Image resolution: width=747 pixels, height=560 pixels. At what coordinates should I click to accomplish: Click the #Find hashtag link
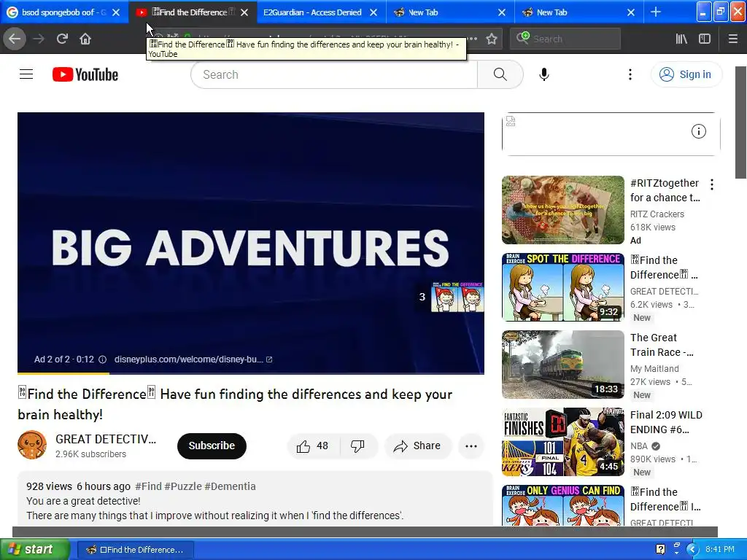148,486
